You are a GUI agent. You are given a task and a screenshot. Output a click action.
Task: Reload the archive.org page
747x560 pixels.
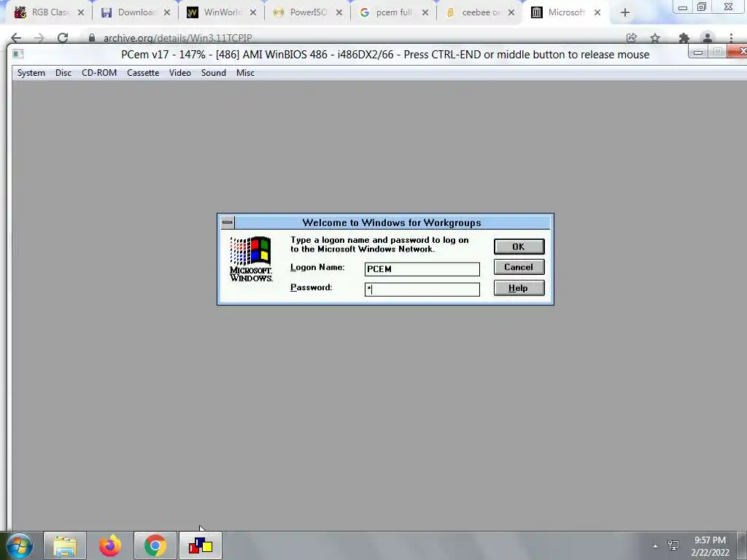click(x=63, y=38)
